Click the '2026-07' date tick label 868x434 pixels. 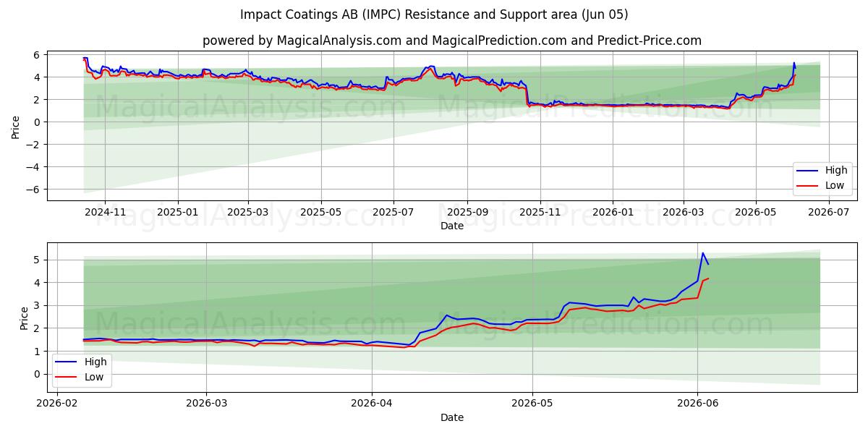tap(828, 213)
